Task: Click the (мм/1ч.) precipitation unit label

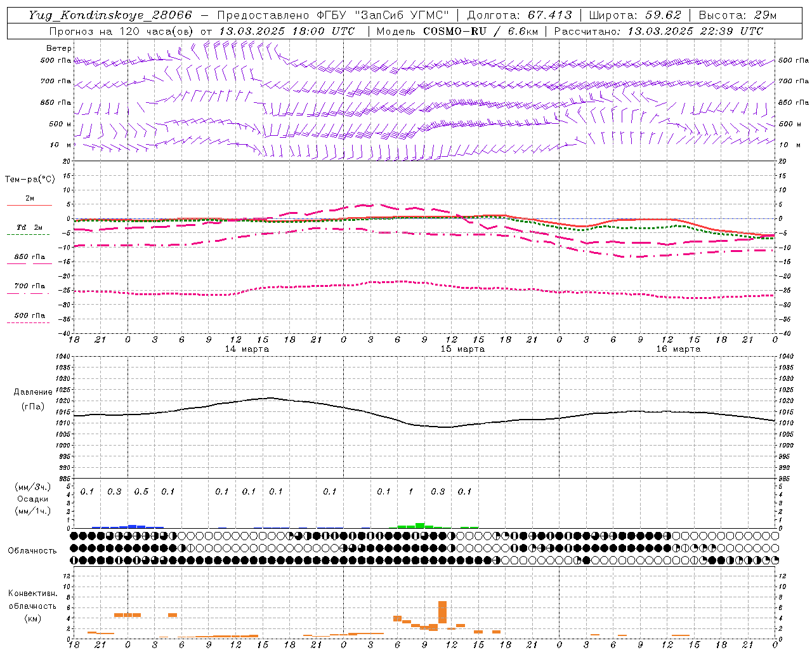Action: coord(33,511)
